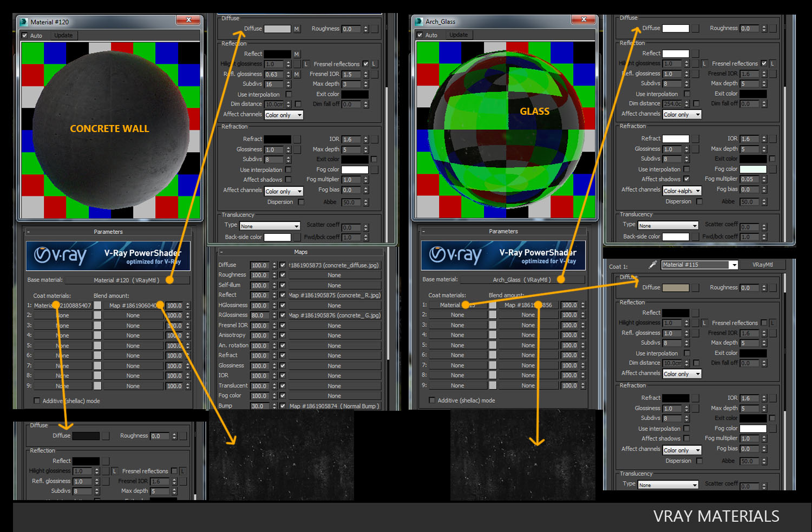Enable Additive (shellac) mode for concrete material
The height and width of the screenshot is (532, 812).
click(x=37, y=401)
